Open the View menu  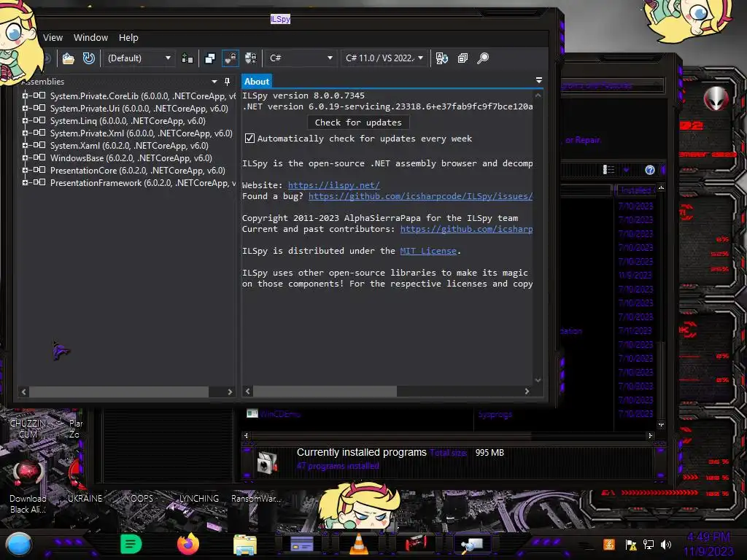click(53, 38)
